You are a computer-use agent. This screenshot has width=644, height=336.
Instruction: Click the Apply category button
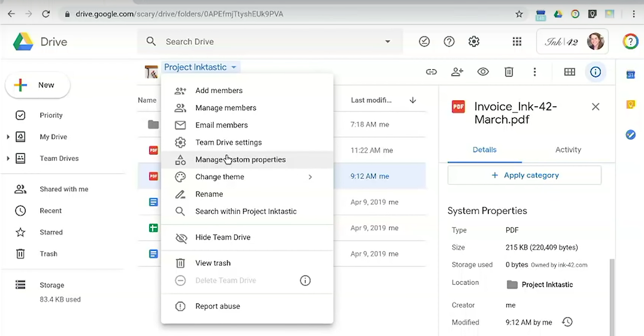(524, 175)
